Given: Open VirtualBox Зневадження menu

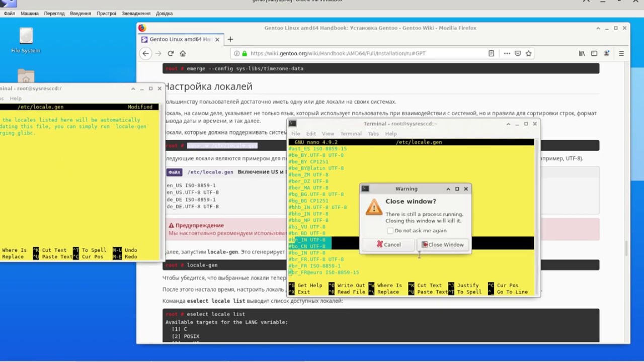Looking at the screenshot, I should tap(136, 14).
